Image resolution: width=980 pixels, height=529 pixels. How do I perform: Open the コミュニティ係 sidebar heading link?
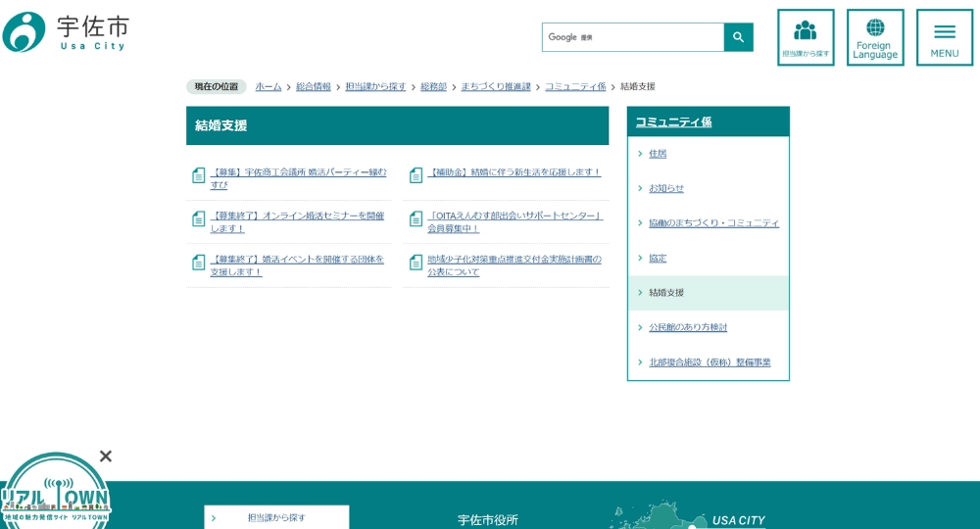click(673, 121)
